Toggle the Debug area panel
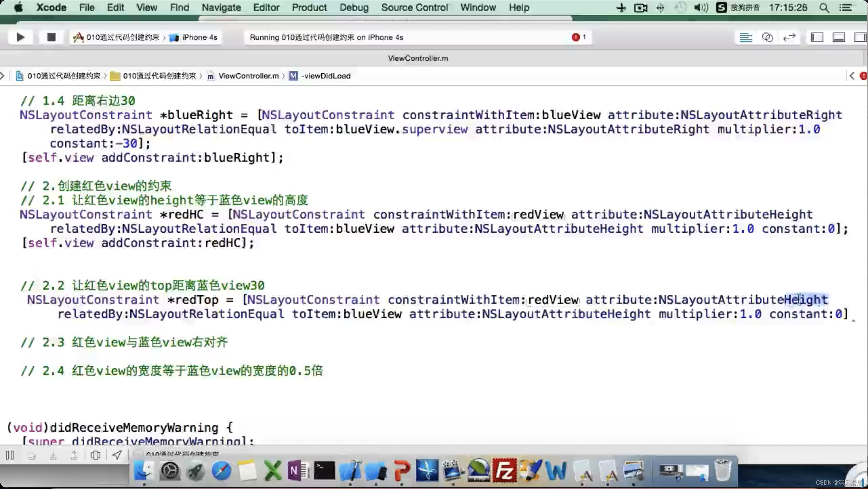This screenshot has width=868, height=489. (x=839, y=37)
